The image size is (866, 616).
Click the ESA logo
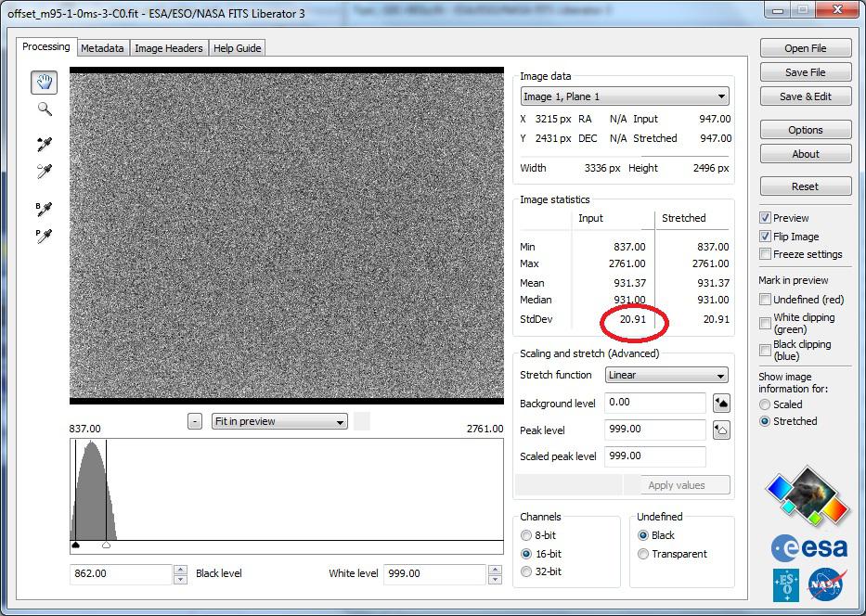[x=809, y=548]
